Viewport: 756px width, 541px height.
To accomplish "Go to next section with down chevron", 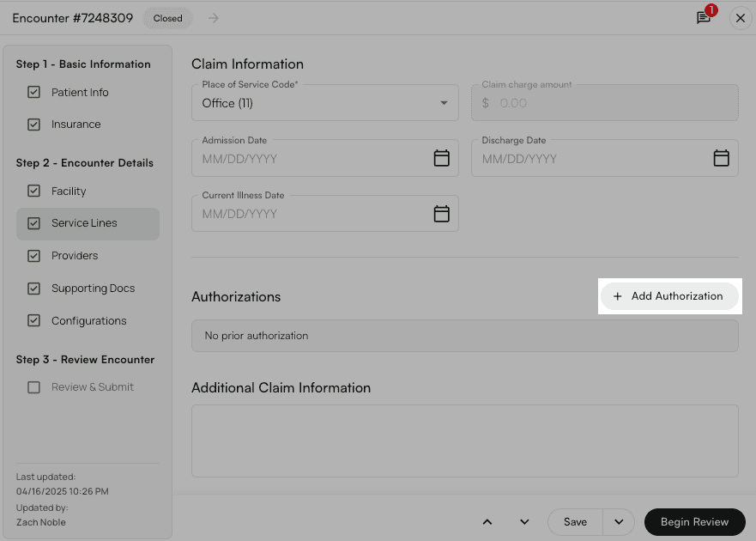I will (x=524, y=522).
